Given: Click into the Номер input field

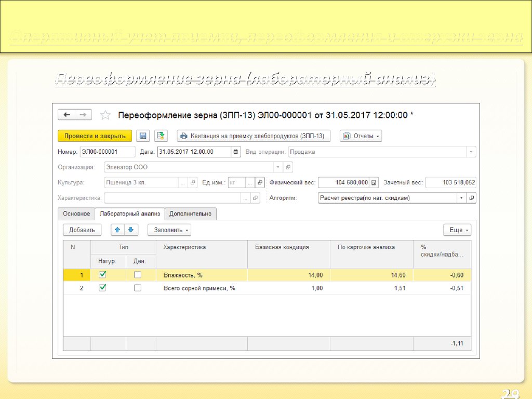Looking at the screenshot, I should click(x=107, y=152).
